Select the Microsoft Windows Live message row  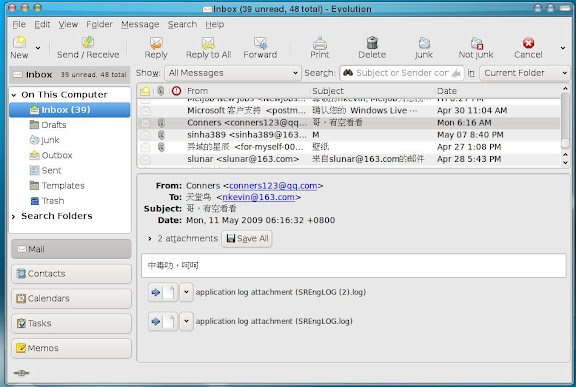pyautogui.click(x=349, y=110)
